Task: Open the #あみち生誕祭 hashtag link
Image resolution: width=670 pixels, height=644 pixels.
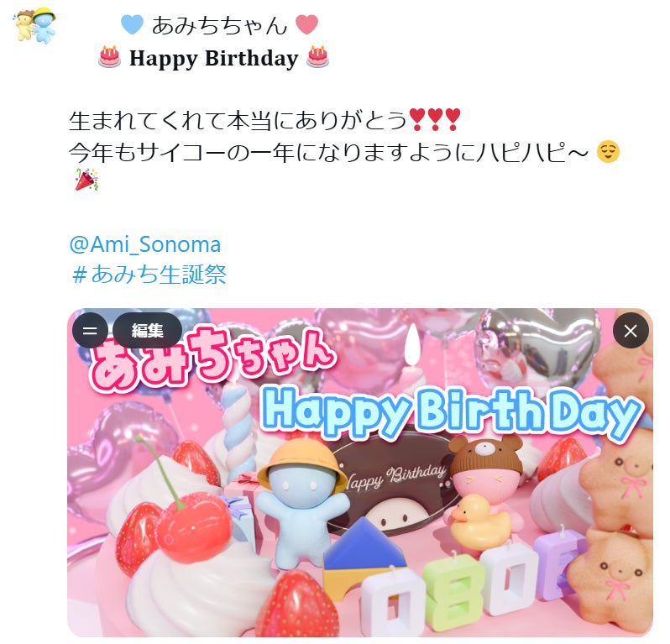Action: (x=149, y=274)
